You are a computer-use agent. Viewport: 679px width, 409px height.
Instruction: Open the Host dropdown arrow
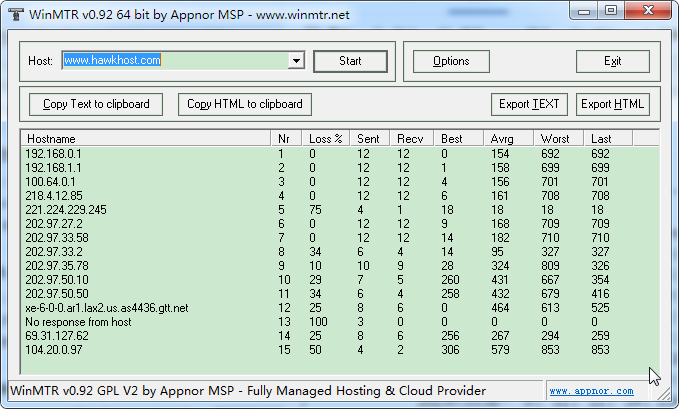296,61
